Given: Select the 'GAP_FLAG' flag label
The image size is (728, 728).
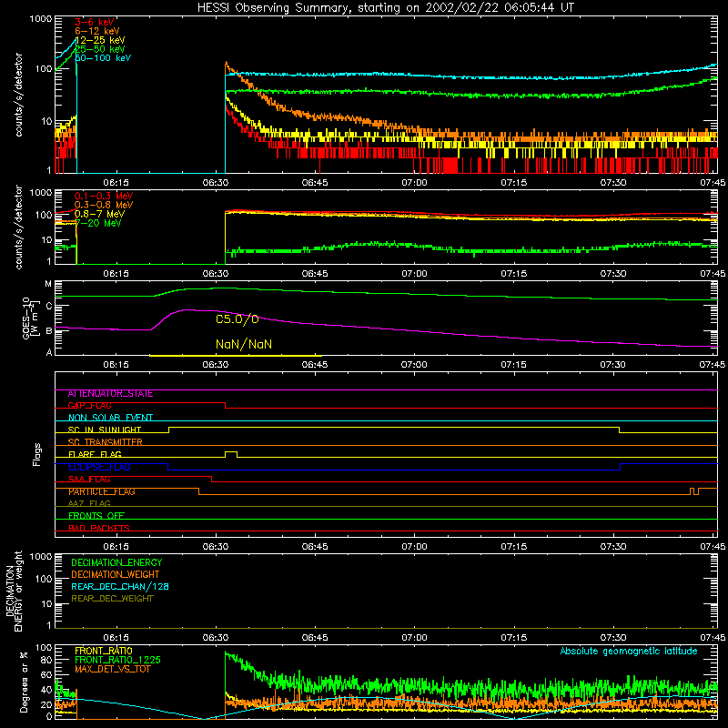Looking at the screenshot, I should (89, 406).
